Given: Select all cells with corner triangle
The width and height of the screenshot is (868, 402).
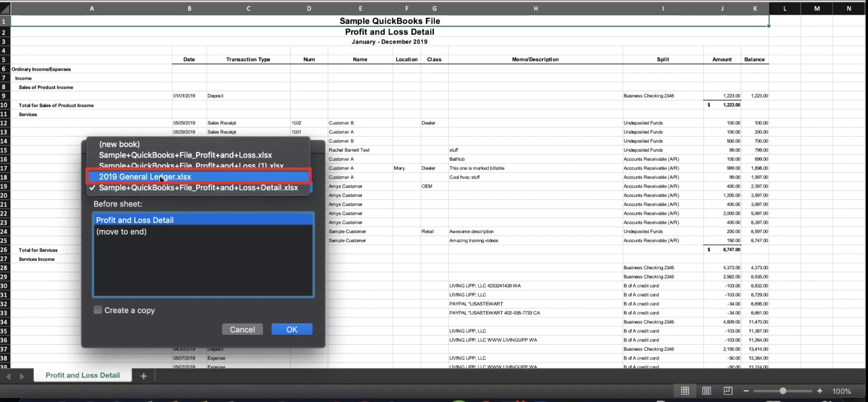Looking at the screenshot, I should pos(5,8).
